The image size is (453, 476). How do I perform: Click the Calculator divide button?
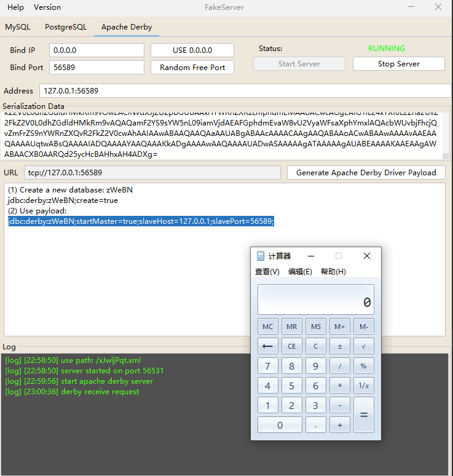(340, 366)
